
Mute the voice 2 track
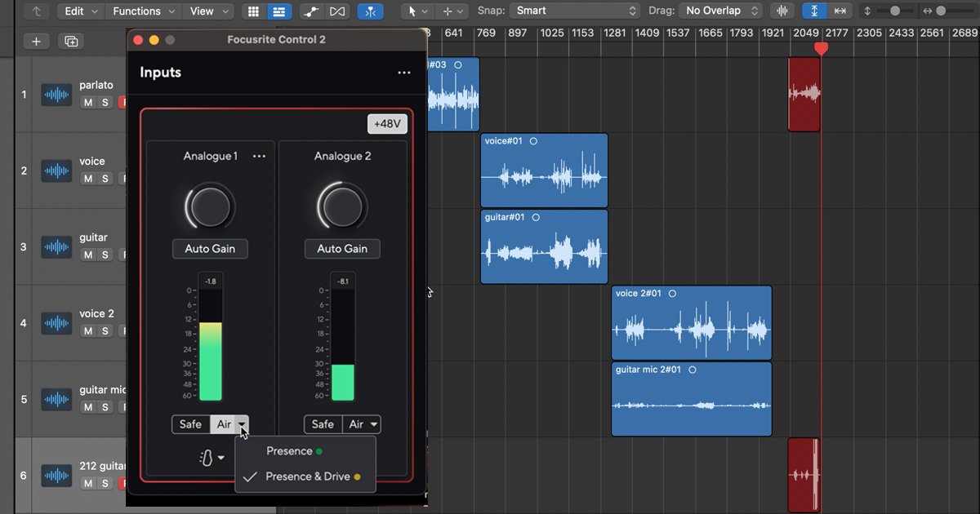(88, 330)
